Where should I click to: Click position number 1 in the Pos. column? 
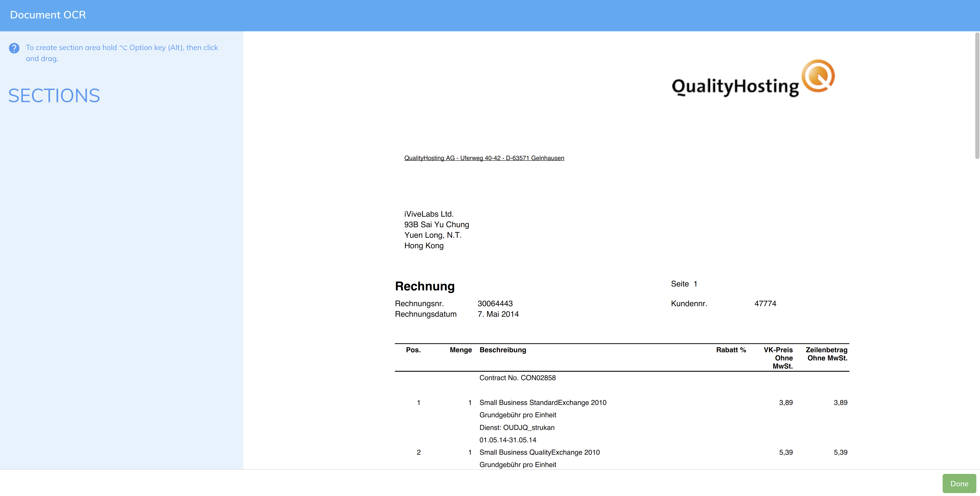point(418,403)
